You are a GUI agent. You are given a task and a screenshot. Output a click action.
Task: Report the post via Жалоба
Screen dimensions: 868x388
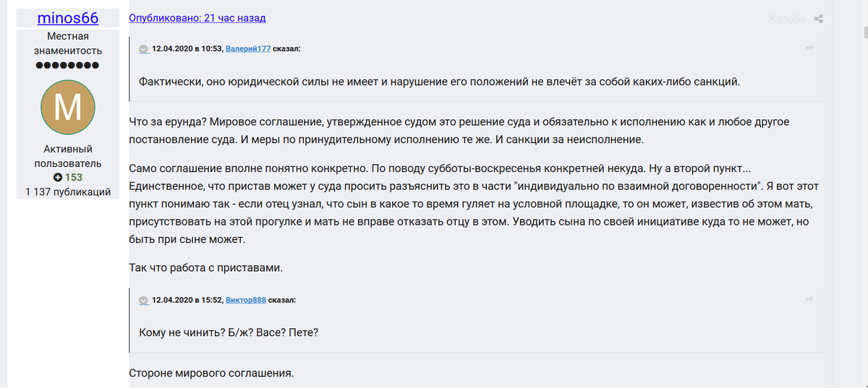(786, 19)
